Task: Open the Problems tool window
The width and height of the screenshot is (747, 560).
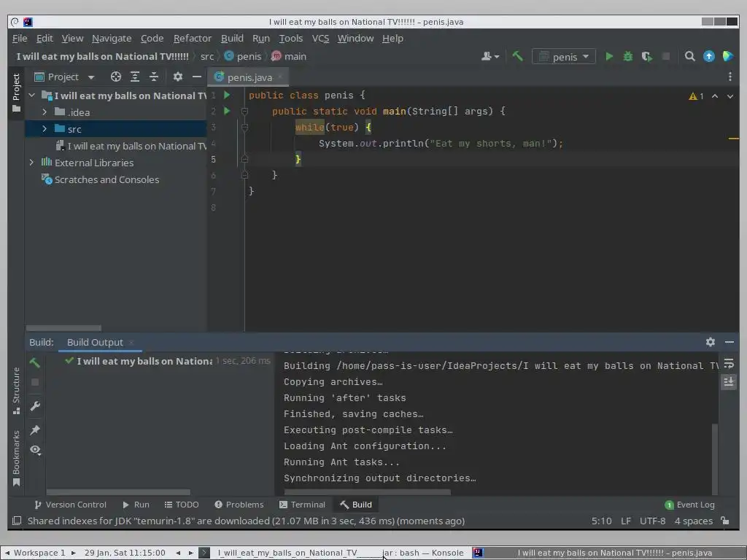Action: (x=239, y=505)
